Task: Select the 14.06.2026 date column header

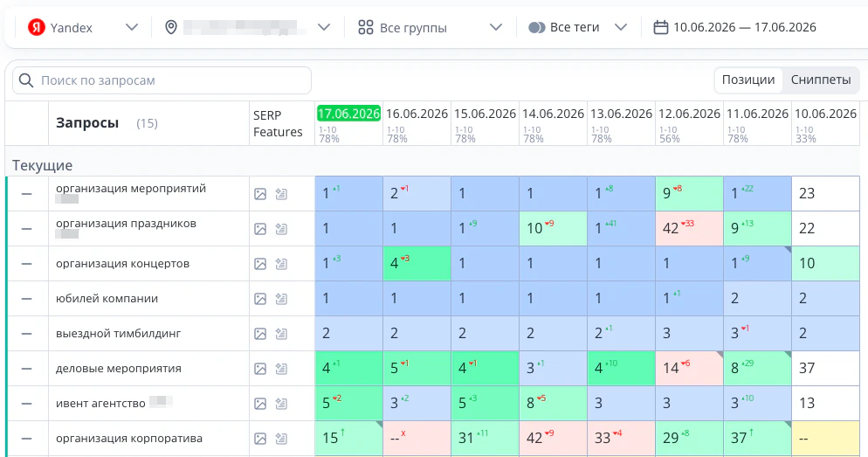Action: coord(553,114)
